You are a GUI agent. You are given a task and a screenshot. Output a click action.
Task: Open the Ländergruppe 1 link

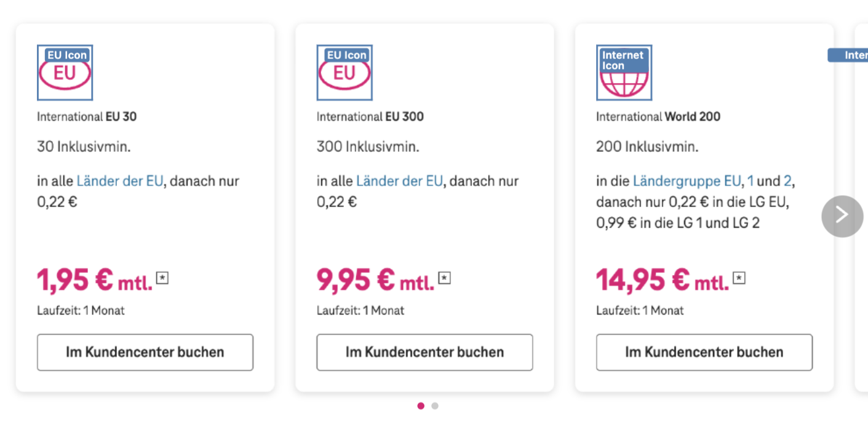[751, 182]
